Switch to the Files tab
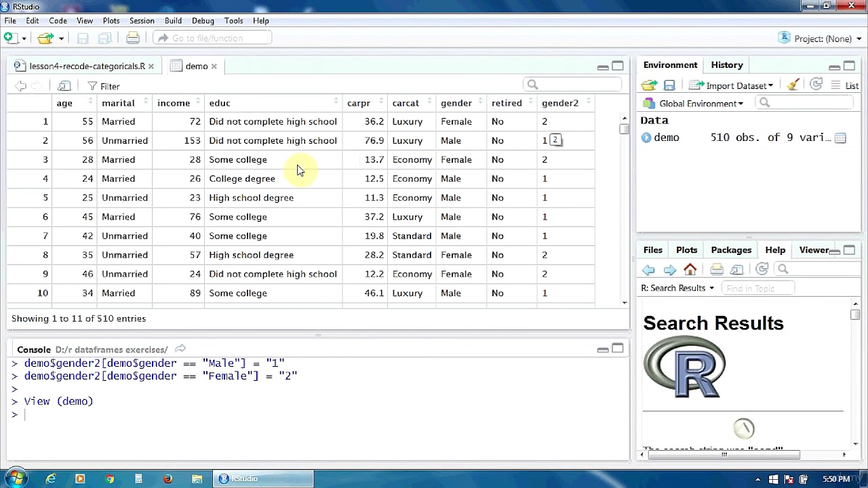Screen dimensions: 868x488 [653, 250]
